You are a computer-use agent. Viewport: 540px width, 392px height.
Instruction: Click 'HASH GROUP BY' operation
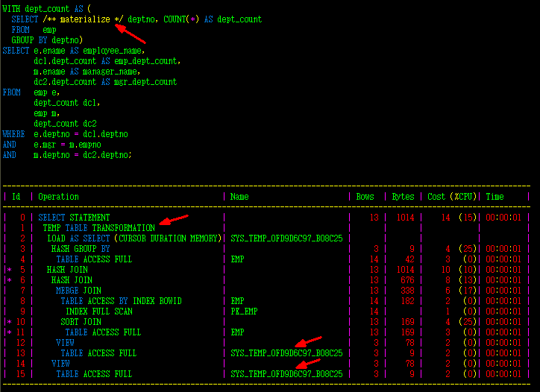[x=81, y=249]
